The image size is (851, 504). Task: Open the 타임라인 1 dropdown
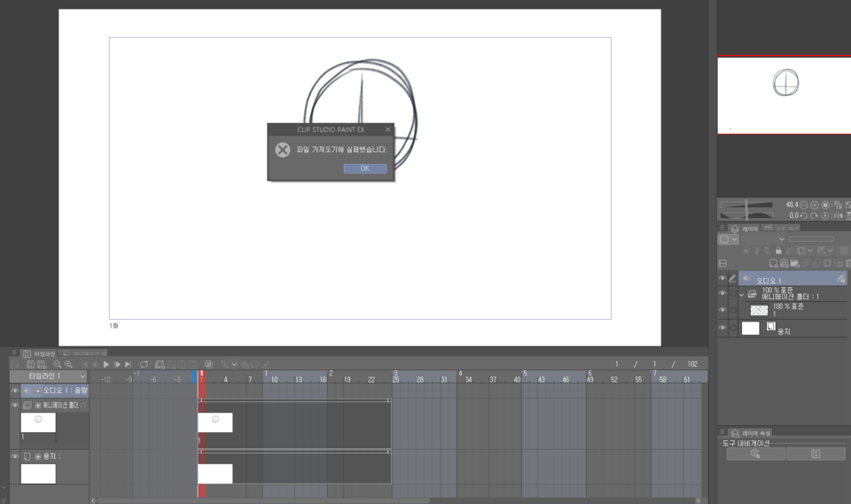coord(49,376)
